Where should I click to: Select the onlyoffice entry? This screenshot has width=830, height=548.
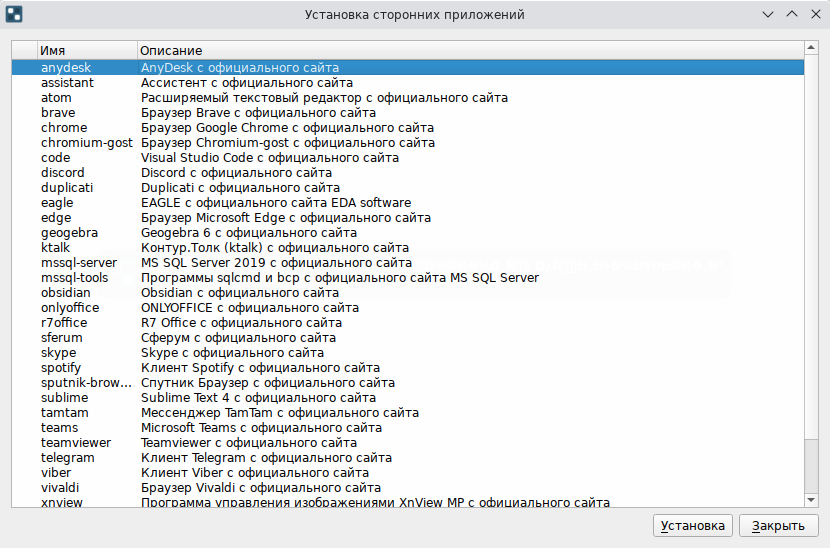[x=408, y=308]
